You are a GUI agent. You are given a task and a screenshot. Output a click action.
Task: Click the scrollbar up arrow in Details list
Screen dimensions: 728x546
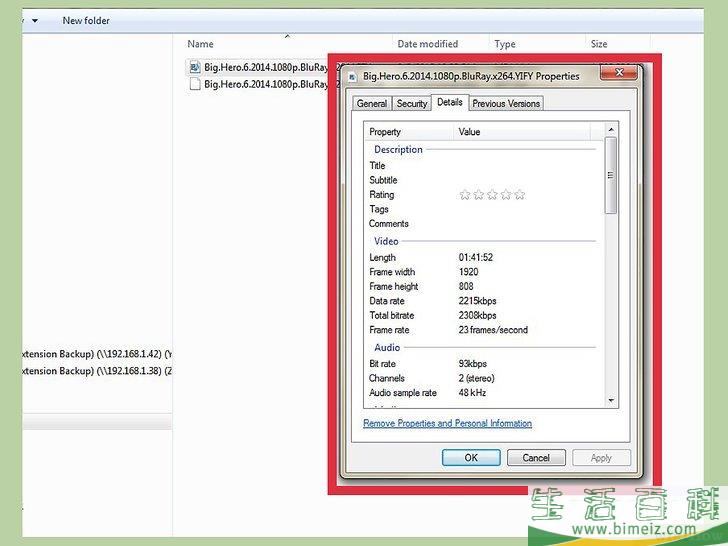click(611, 130)
